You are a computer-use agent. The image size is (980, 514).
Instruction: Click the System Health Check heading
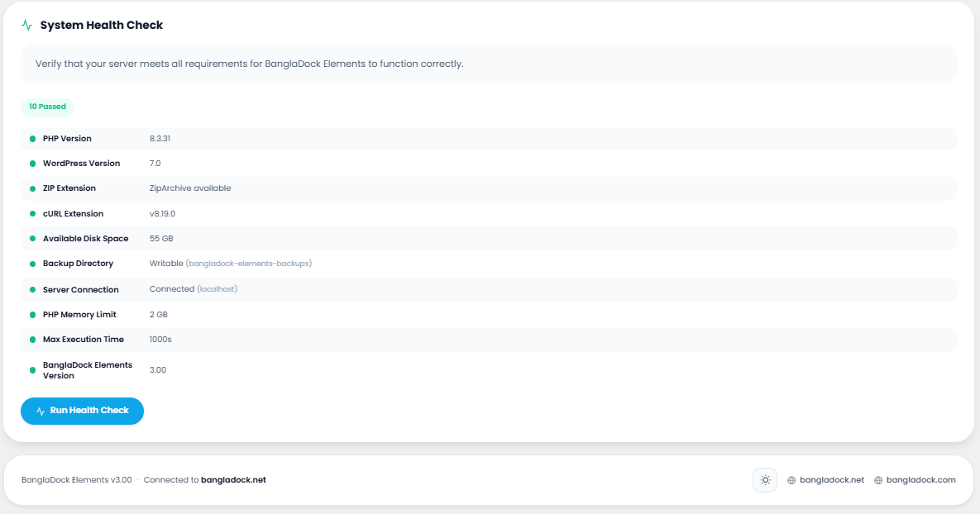point(101,25)
